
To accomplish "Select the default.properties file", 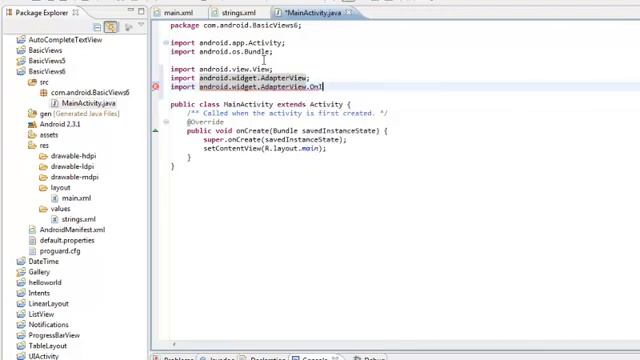I will pyautogui.click(x=67, y=240).
